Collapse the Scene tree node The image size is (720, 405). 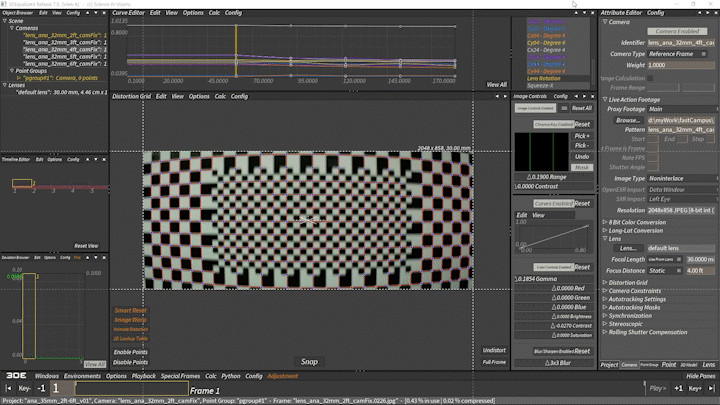5,21
